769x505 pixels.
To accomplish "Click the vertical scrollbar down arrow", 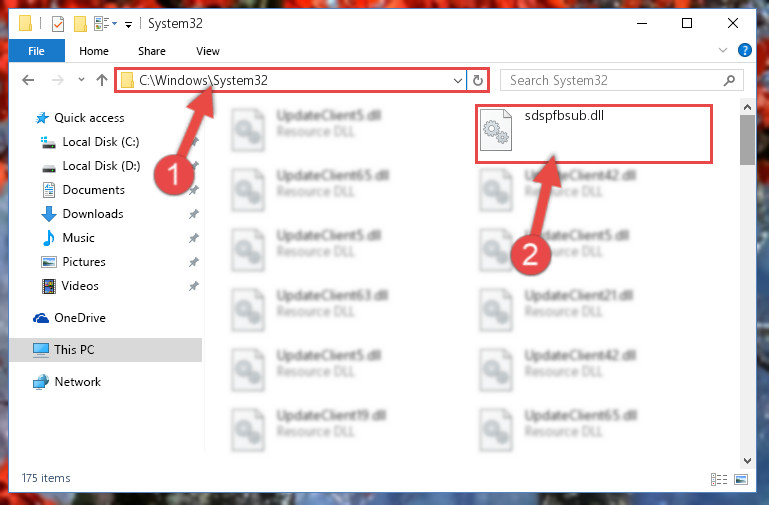I will coord(747,461).
